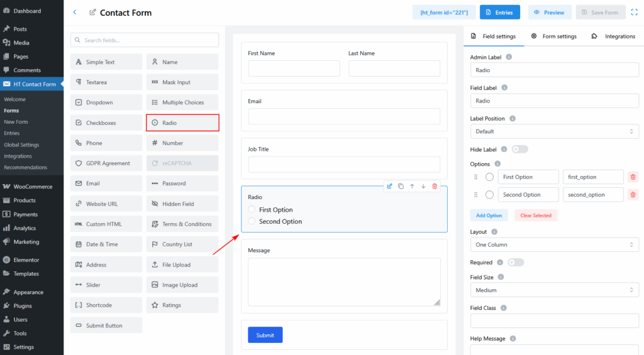Click back arrow beside Contact Form title
This screenshot has height=355, width=644.
coord(75,12)
